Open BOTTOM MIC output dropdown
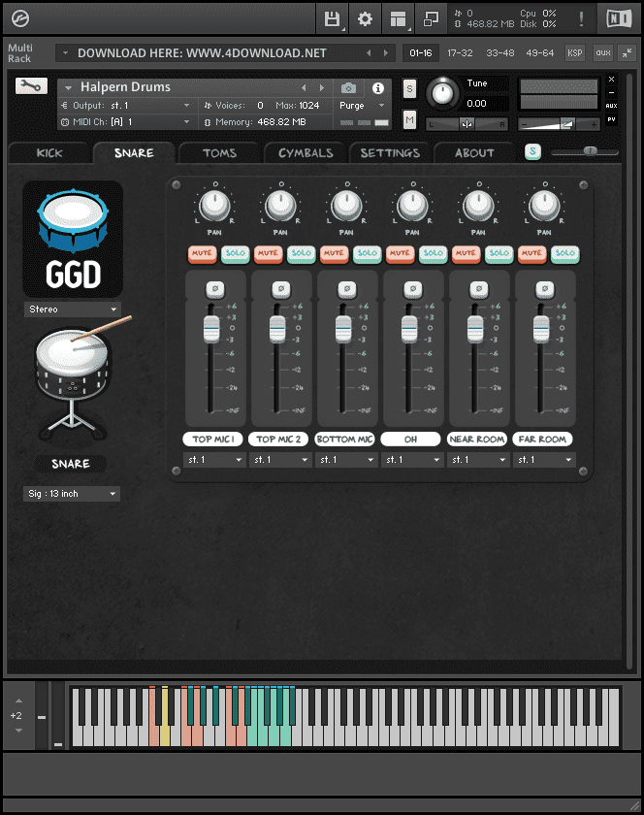 point(346,460)
